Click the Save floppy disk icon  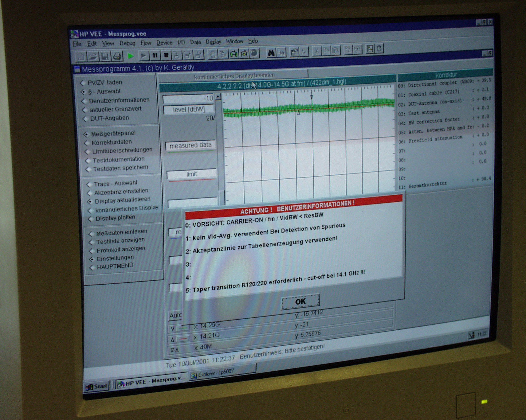pos(105,56)
